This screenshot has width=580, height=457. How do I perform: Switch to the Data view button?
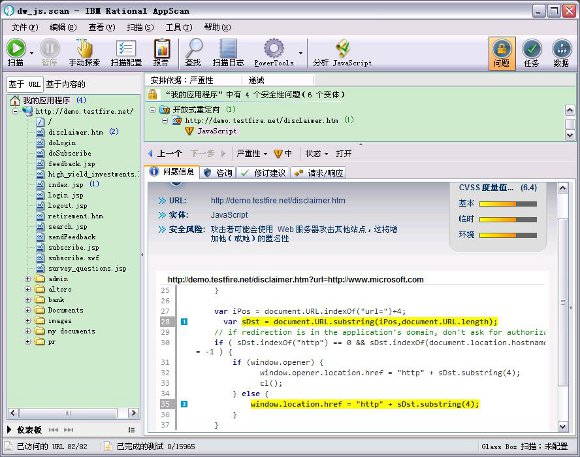coord(562,53)
